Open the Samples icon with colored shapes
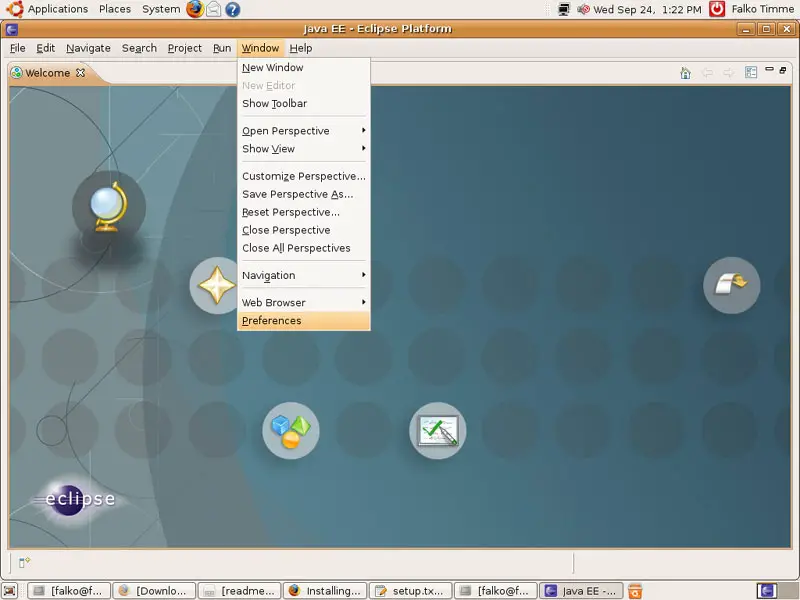800x600 pixels. pos(291,431)
